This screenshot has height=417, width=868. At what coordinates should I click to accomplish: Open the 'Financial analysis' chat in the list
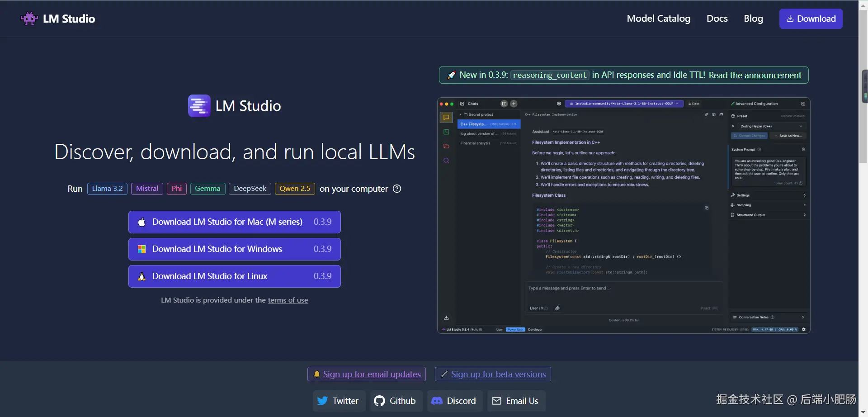[488, 143]
